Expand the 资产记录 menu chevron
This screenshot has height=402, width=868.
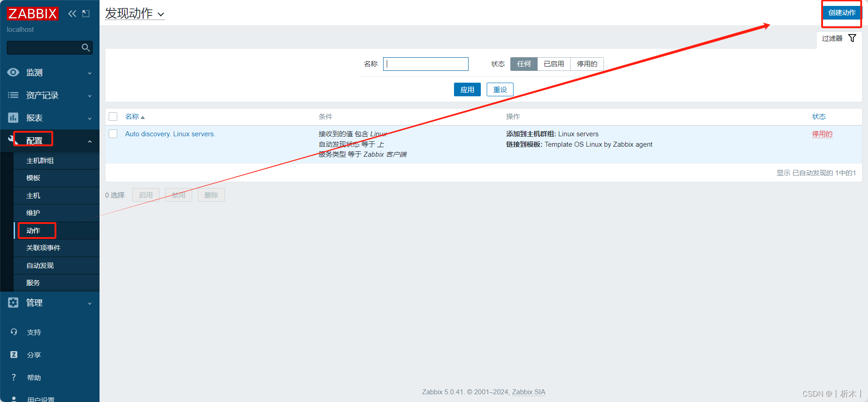click(x=90, y=96)
